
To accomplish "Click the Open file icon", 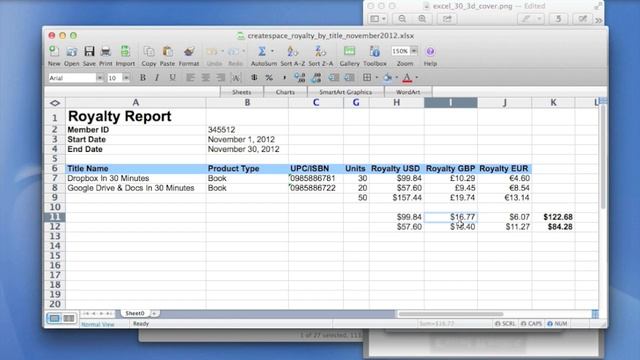I will point(71,52).
